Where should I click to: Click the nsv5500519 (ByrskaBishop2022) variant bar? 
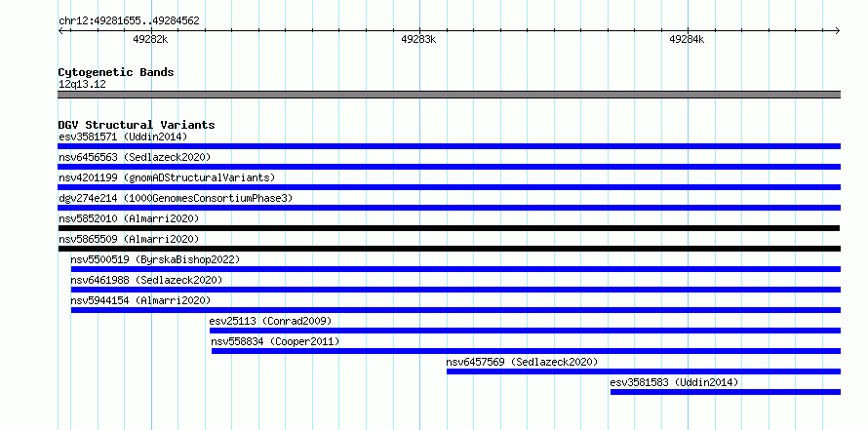point(455,269)
